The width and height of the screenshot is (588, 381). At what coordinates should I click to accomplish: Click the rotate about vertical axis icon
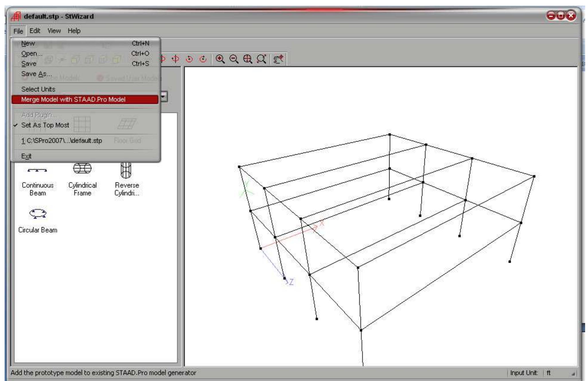click(175, 59)
